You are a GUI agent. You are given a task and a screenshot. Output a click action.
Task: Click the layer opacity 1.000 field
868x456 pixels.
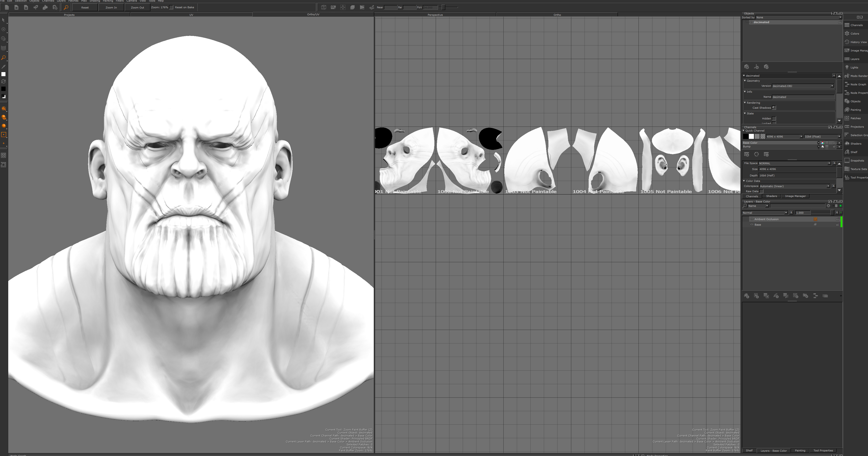803,213
